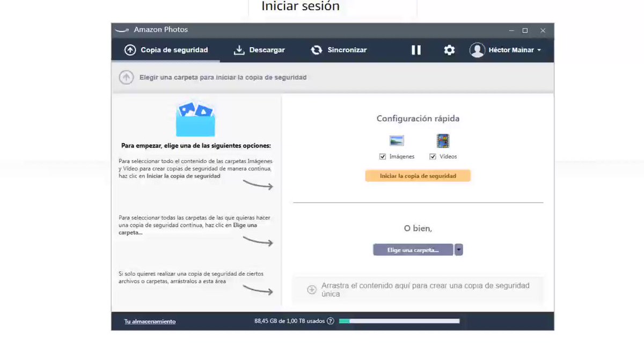Screen dimensions: 644x362
Task: Minimize the Amazon Photos window
Action: 511,31
